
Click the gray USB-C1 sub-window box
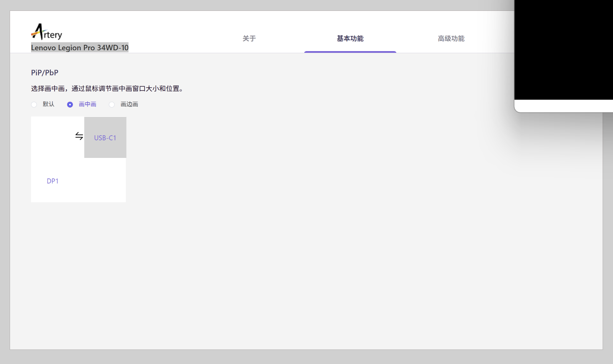point(105,149)
